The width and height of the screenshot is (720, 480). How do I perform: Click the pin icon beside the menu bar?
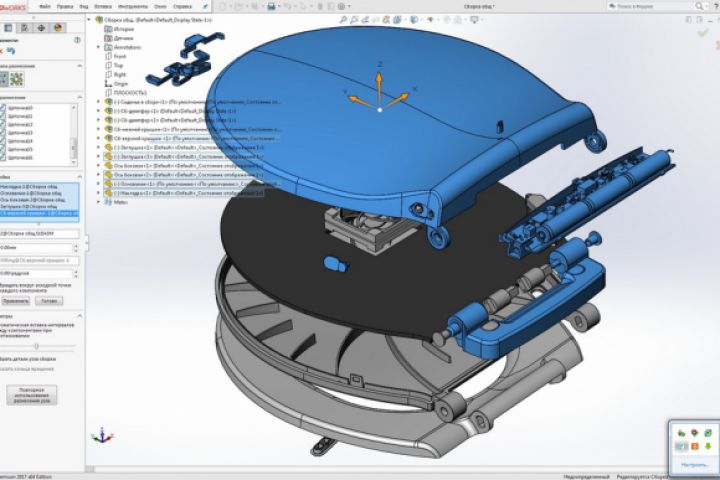coord(205,6)
